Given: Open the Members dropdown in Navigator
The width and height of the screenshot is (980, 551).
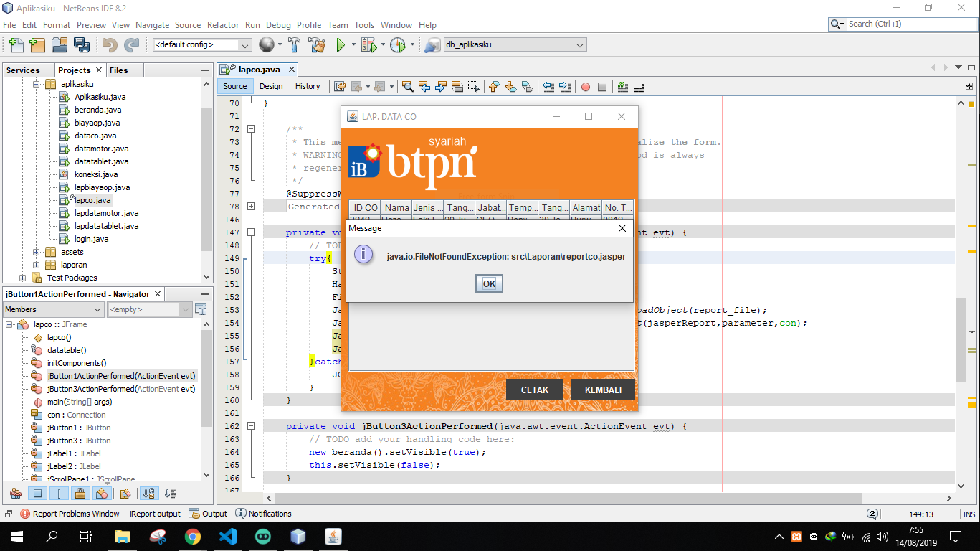Looking at the screenshot, I should pyautogui.click(x=54, y=309).
